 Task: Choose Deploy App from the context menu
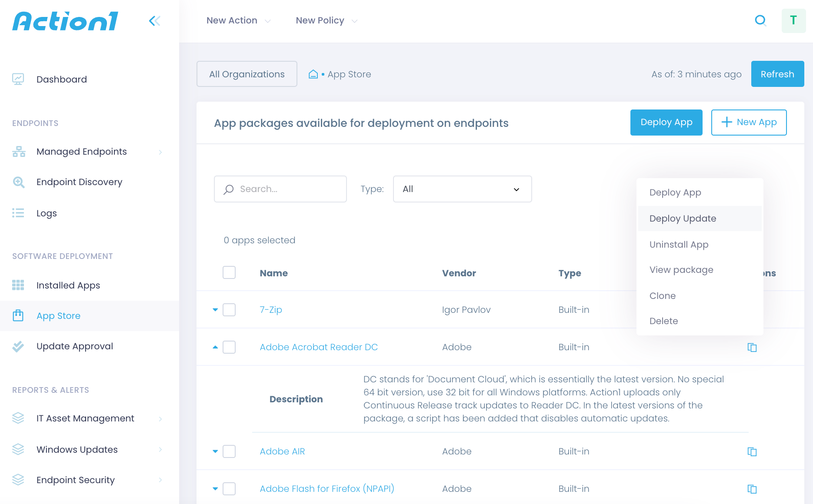pos(700,192)
